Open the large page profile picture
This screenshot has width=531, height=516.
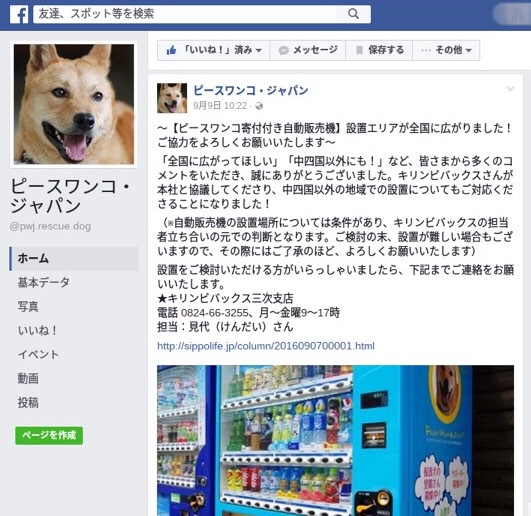(x=74, y=104)
